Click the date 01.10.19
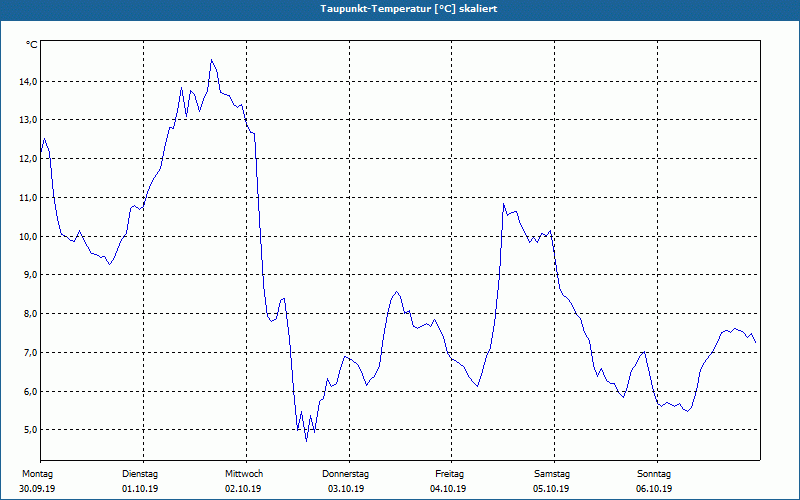Viewport: 800px width, 500px height. coord(140,489)
